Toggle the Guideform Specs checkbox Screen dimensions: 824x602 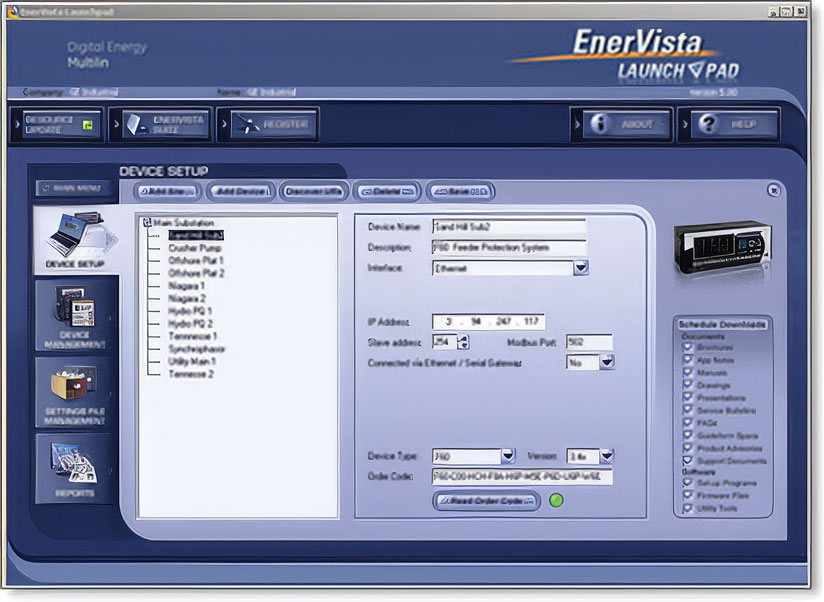pyautogui.click(x=687, y=435)
